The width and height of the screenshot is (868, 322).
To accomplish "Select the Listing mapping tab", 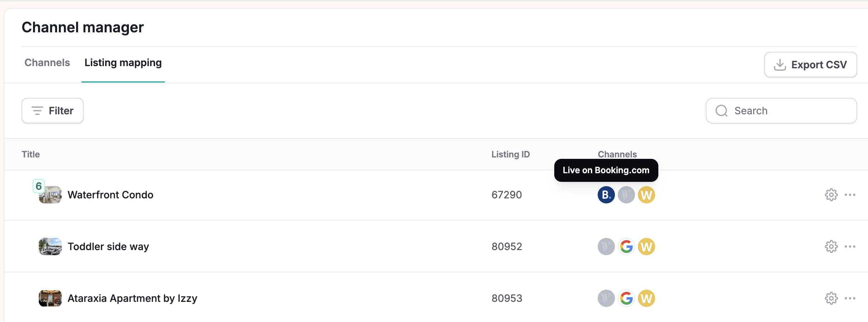I will point(123,63).
